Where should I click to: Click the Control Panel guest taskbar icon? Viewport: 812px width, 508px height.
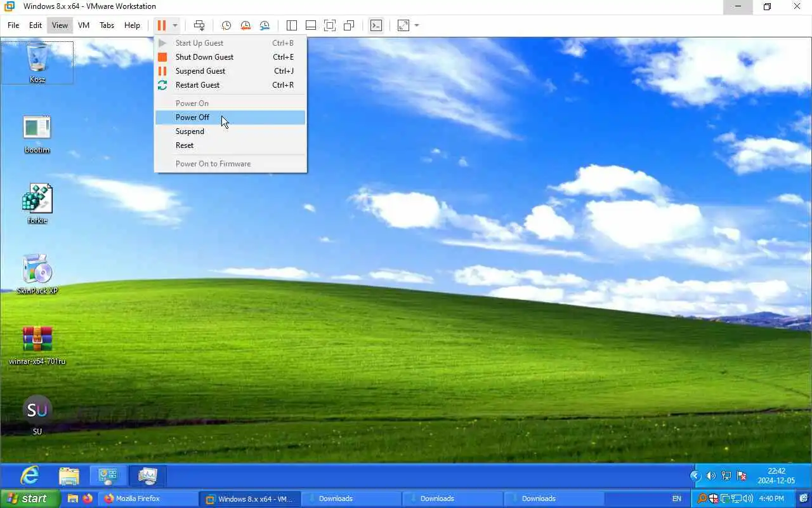coord(108,476)
